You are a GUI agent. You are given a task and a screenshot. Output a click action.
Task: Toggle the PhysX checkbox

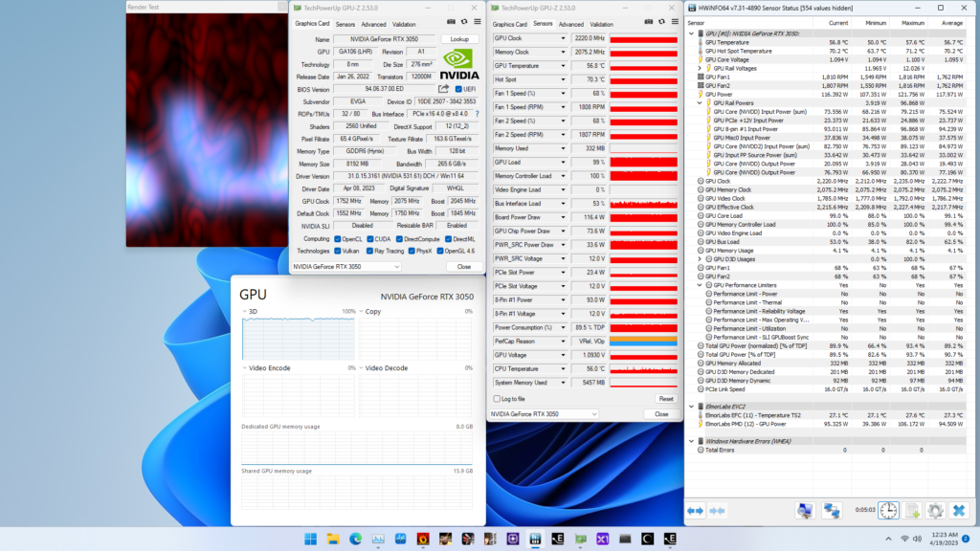point(412,252)
